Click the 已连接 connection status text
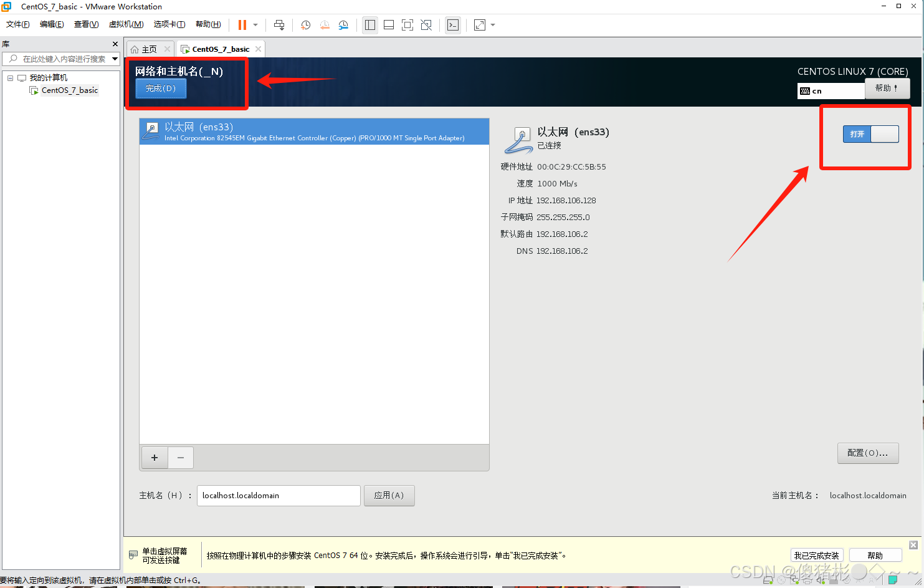This screenshot has width=924, height=588. click(x=550, y=146)
